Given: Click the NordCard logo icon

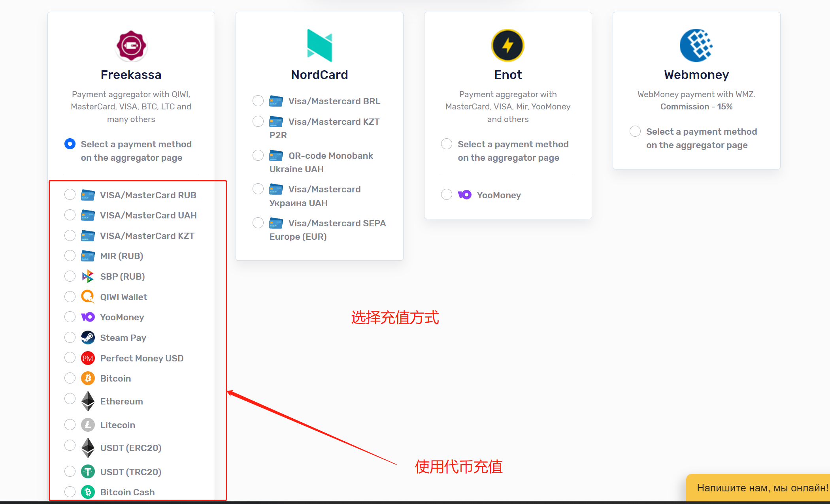Looking at the screenshot, I should (x=319, y=45).
